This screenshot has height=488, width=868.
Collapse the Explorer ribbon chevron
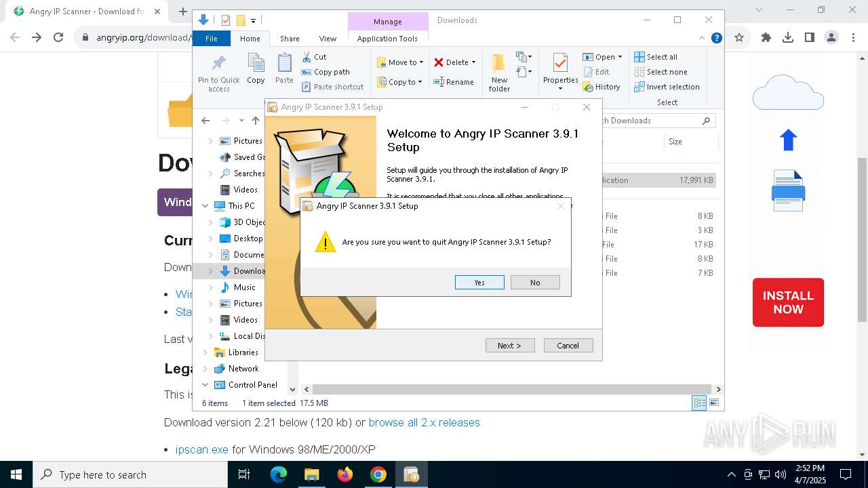pos(702,38)
